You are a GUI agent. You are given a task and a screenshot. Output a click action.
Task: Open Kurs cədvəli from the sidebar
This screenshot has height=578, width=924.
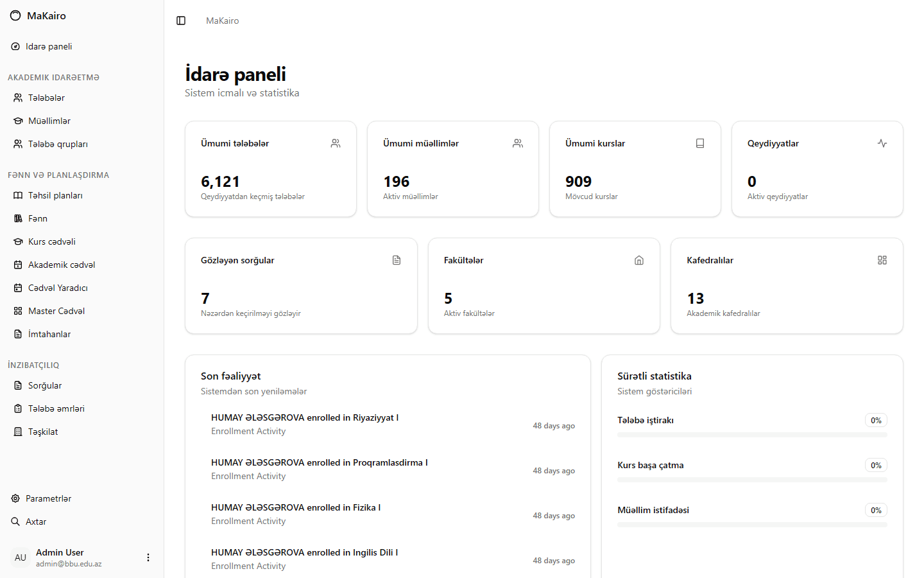tap(51, 241)
